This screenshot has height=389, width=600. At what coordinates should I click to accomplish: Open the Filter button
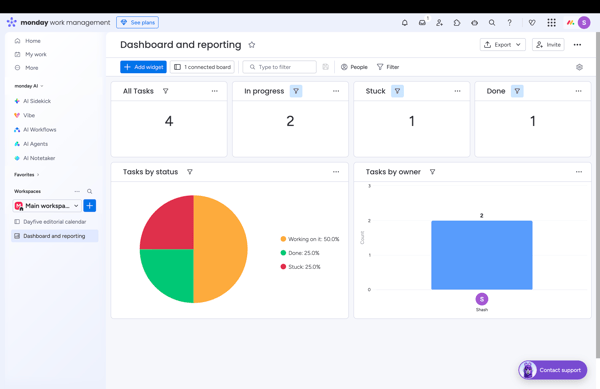click(388, 67)
